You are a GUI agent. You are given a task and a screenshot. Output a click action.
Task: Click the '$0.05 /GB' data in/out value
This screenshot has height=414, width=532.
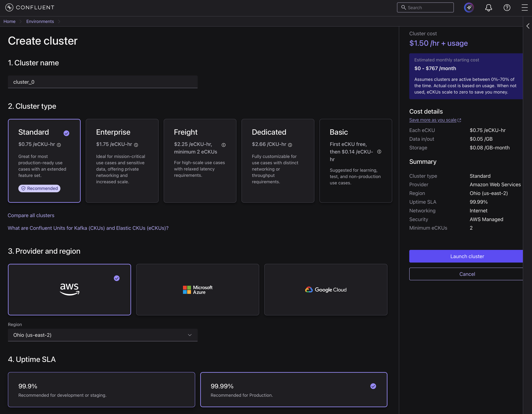[x=481, y=139]
